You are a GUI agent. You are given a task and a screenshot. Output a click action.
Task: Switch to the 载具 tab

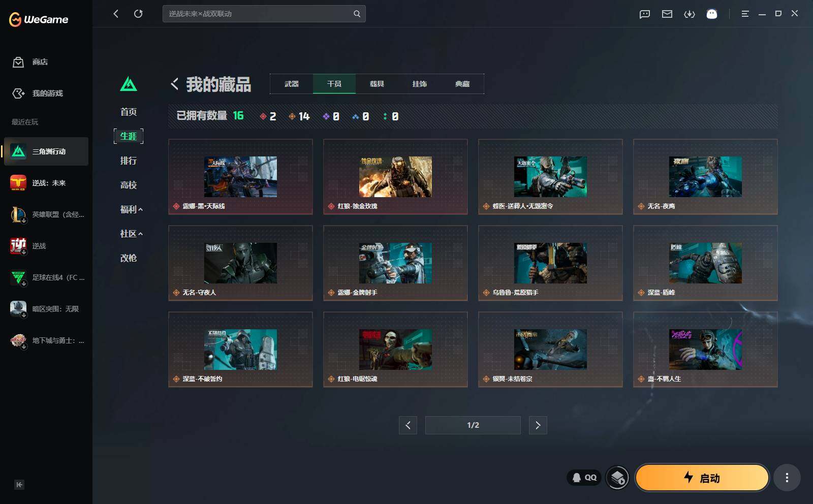pyautogui.click(x=377, y=84)
